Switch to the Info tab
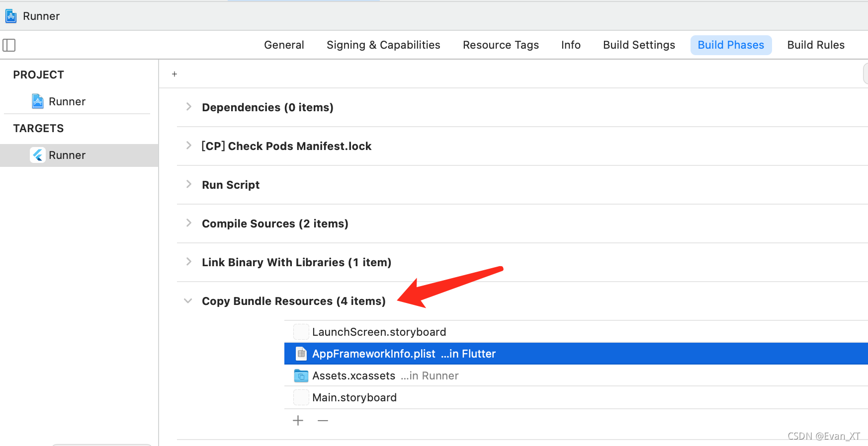Viewport: 868px width, 446px height. coord(571,45)
